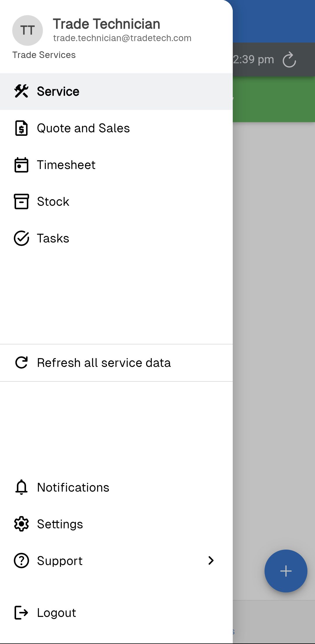Open the Quote and Sales menu item
The width and height of the screenshot is (315, 644).
point(83,128)
